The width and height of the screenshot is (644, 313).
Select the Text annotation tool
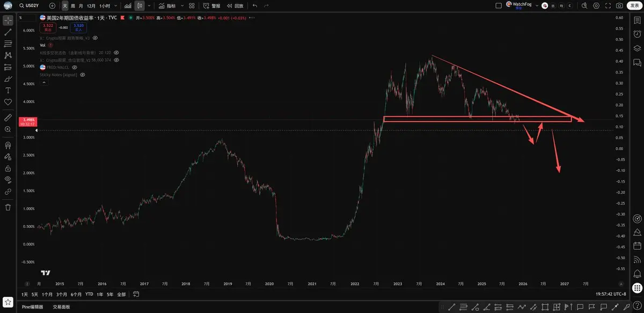(x=8, y=90)
